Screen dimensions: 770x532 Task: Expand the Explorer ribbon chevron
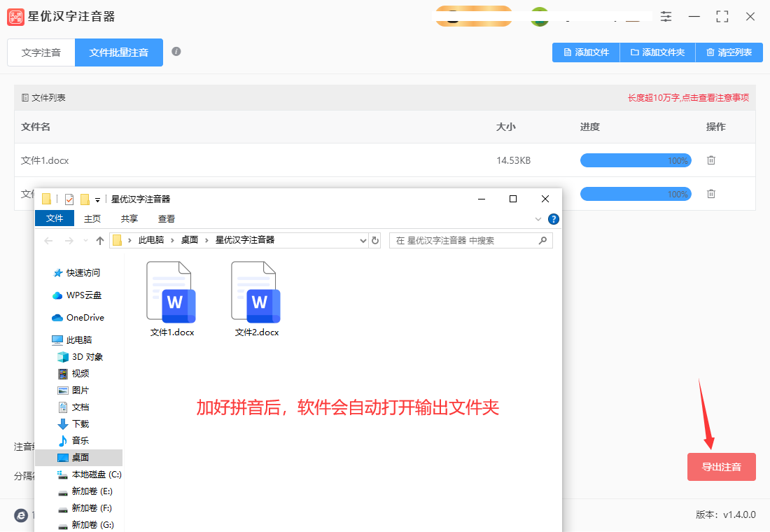pos(538,219)
